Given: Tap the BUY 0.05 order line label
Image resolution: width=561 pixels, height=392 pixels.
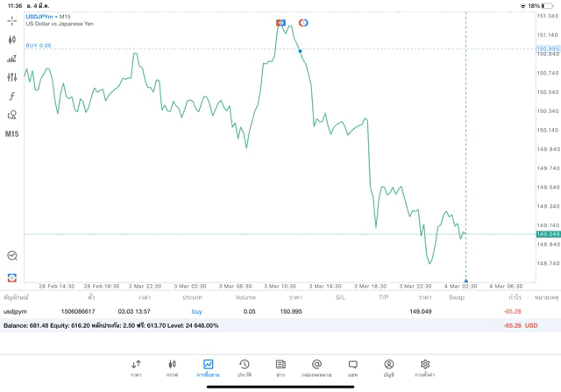Looking at the screenshot, I should coord(39,46).
